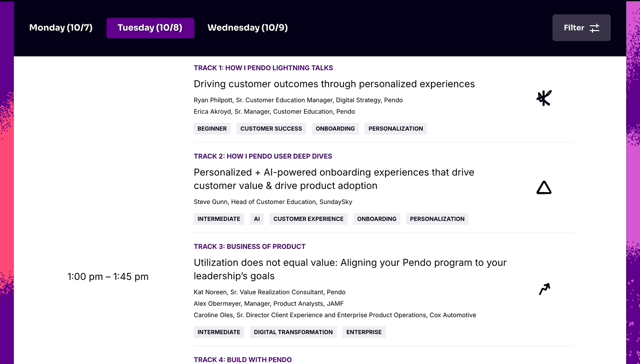Click the upward arrow icon for Track 3

coord(544,289)
